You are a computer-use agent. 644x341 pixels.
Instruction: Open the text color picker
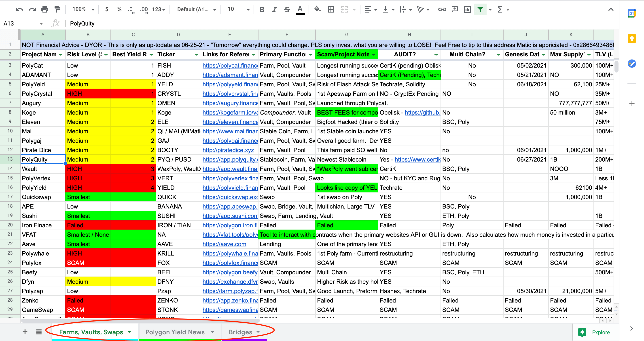point(300,9)
